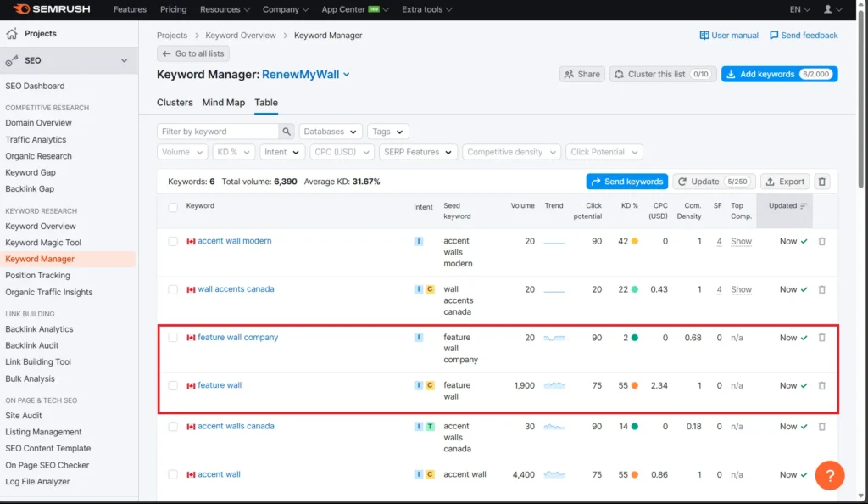Open the Tags filter dropdown
This screenshot has height=504, width=868.
click(387, 132)
